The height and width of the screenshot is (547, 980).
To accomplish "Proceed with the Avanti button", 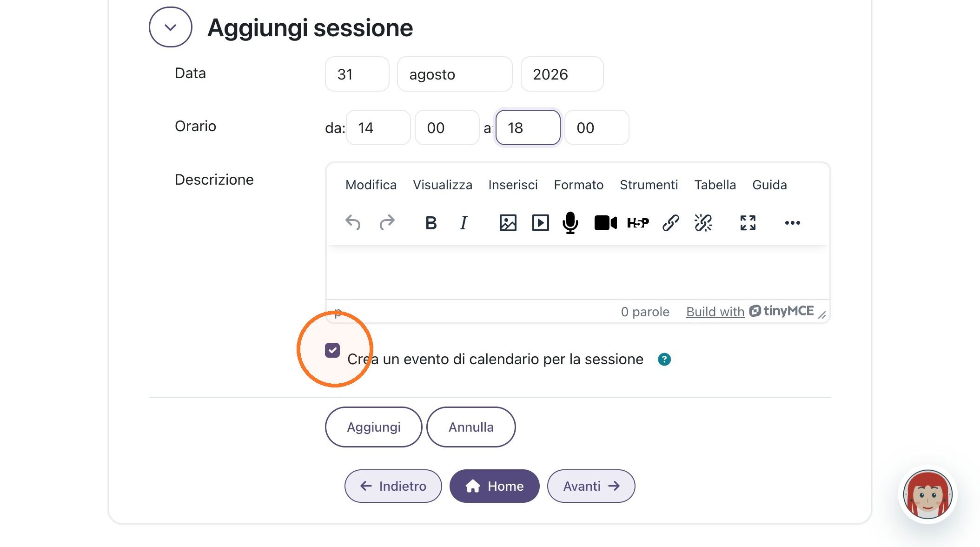I will (x=591, y=486).
